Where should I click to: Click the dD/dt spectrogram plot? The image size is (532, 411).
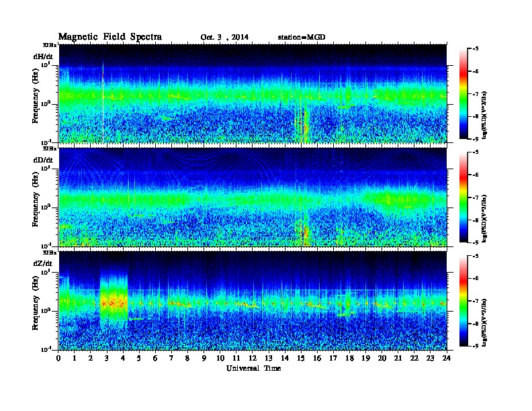pos(253,197)
